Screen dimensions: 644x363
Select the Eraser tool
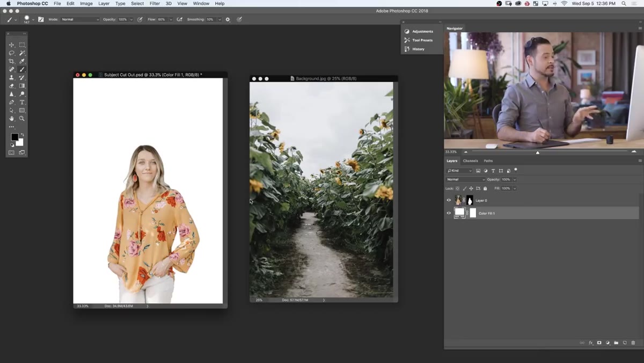click(x=11, y=86)
